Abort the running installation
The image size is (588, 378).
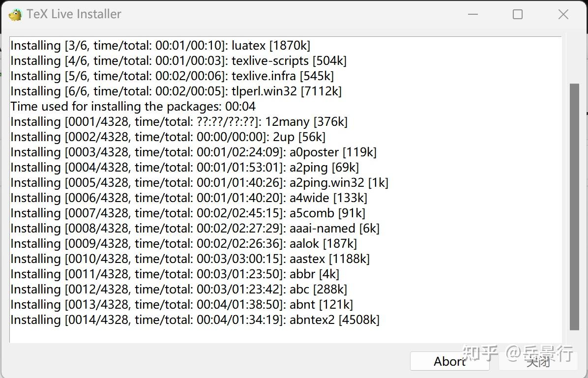coord(449,361)
